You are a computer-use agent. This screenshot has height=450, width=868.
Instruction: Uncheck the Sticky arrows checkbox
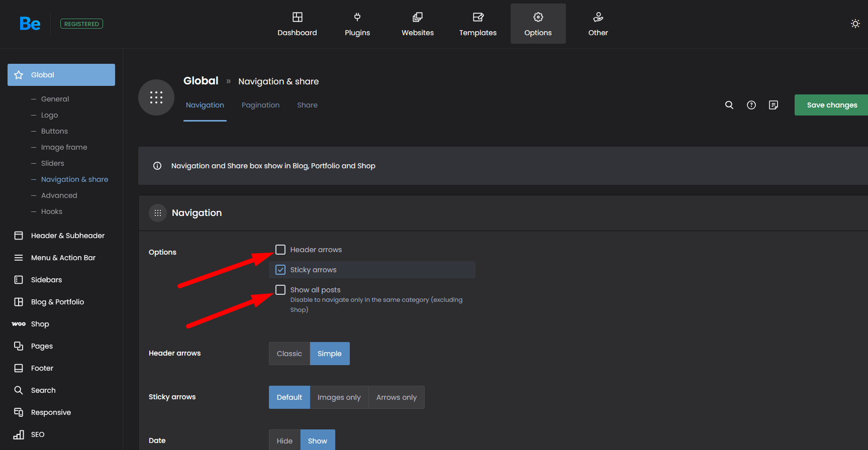click(280, 270)
